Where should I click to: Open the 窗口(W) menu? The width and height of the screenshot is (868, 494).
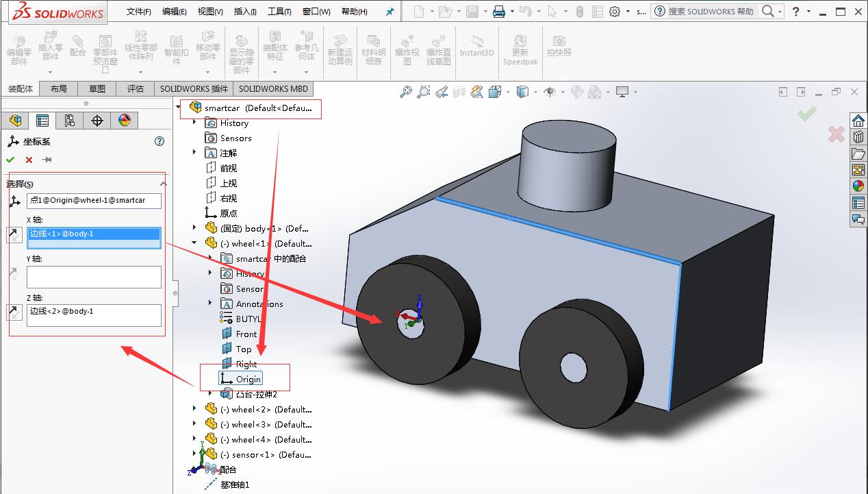click(316, 12)
